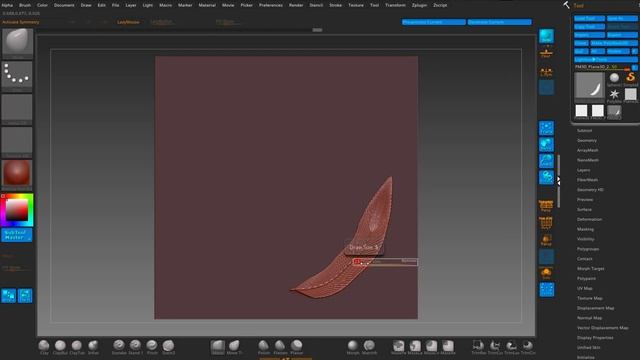
Task: Click the Draw Size popup slider
Action: click(385, 262)
